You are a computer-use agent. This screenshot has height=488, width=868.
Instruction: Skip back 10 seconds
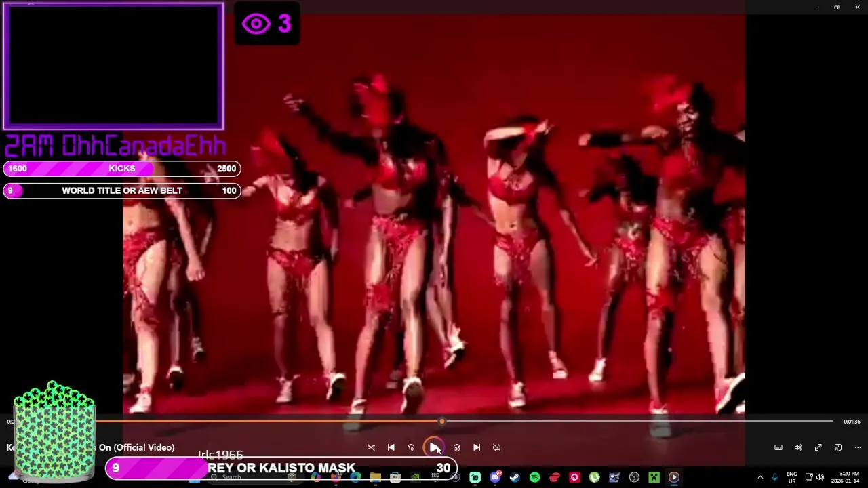coord(411,447)
